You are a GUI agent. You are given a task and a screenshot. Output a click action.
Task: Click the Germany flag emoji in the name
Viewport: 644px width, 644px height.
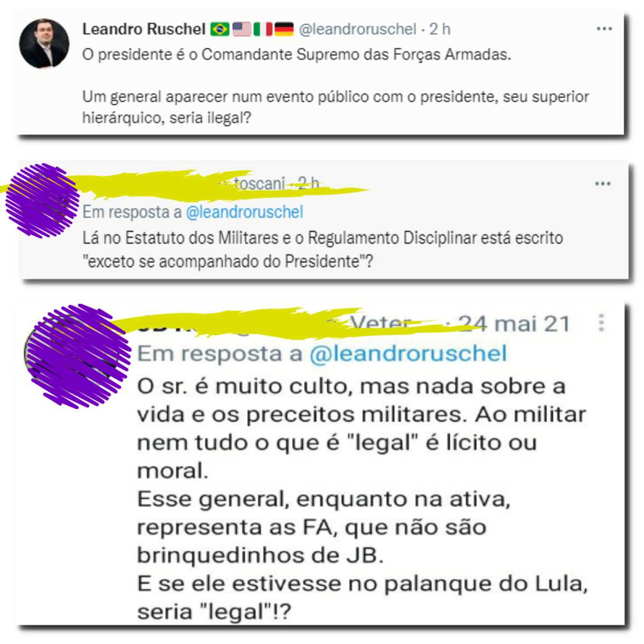tap(284, 29)
